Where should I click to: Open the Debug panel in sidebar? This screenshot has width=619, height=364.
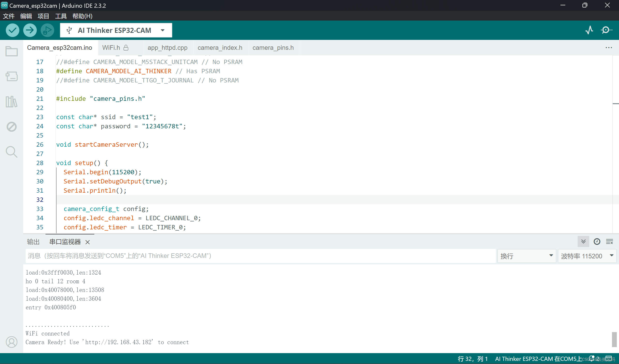point(11,127)
